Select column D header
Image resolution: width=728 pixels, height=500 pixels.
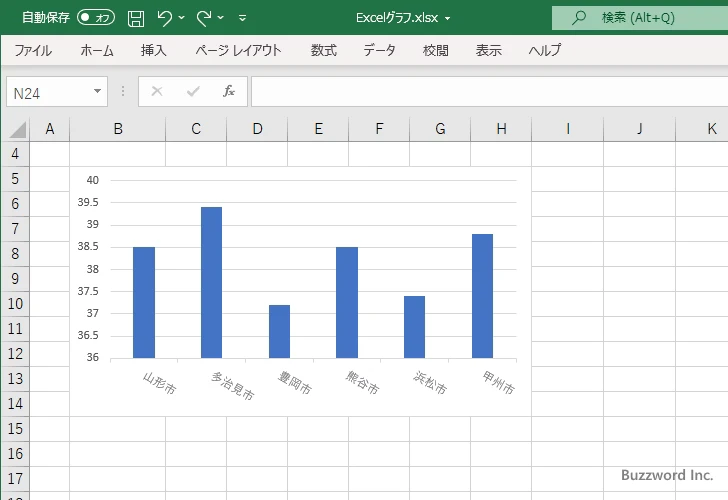pos(257,129)
